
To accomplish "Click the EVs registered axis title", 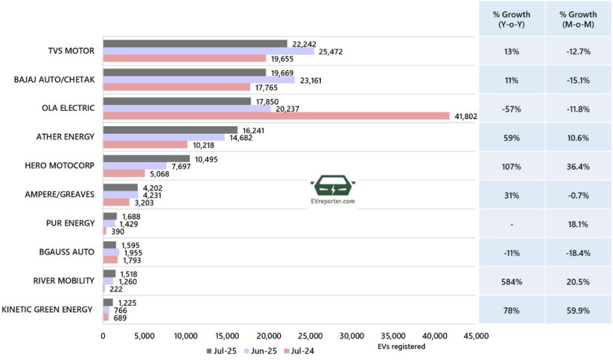I will [x=402, y=347].
